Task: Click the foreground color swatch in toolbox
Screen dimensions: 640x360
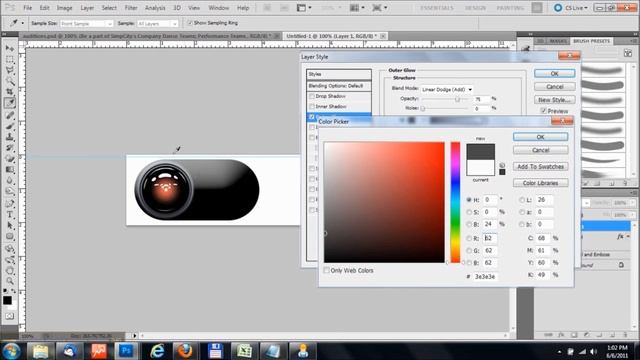Action: (x=7, y=300)
